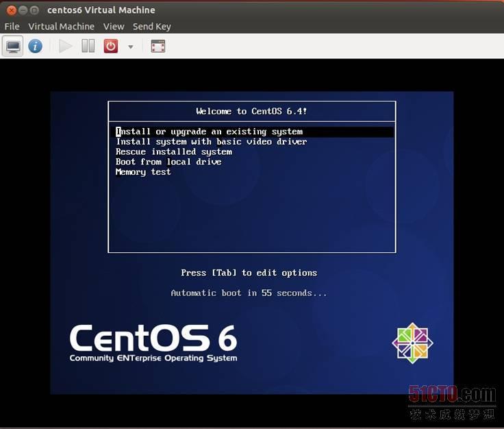The width and height of the screenshot is (504, 429).
Task: Switch to fullscreen view icon
Action: (157, 47)
